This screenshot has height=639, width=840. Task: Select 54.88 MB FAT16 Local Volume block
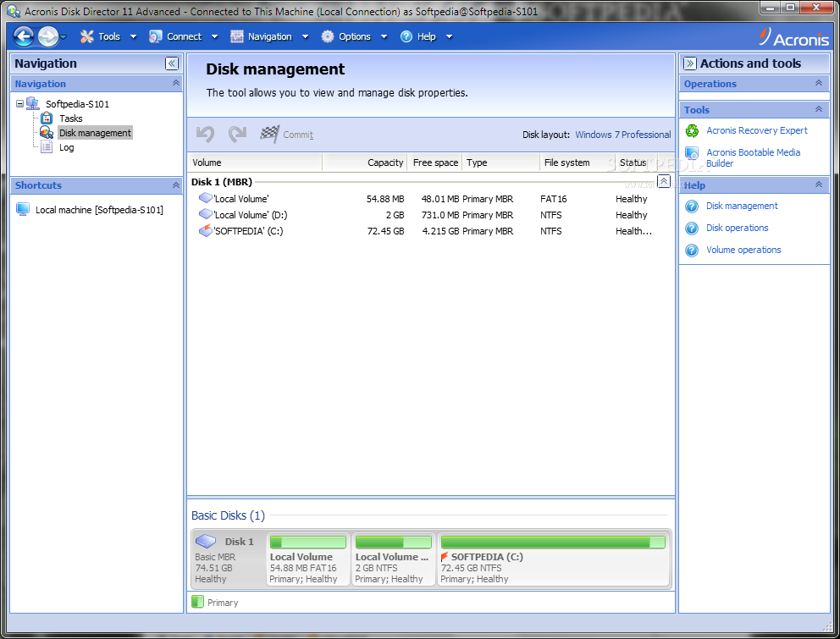pos(308,559)
